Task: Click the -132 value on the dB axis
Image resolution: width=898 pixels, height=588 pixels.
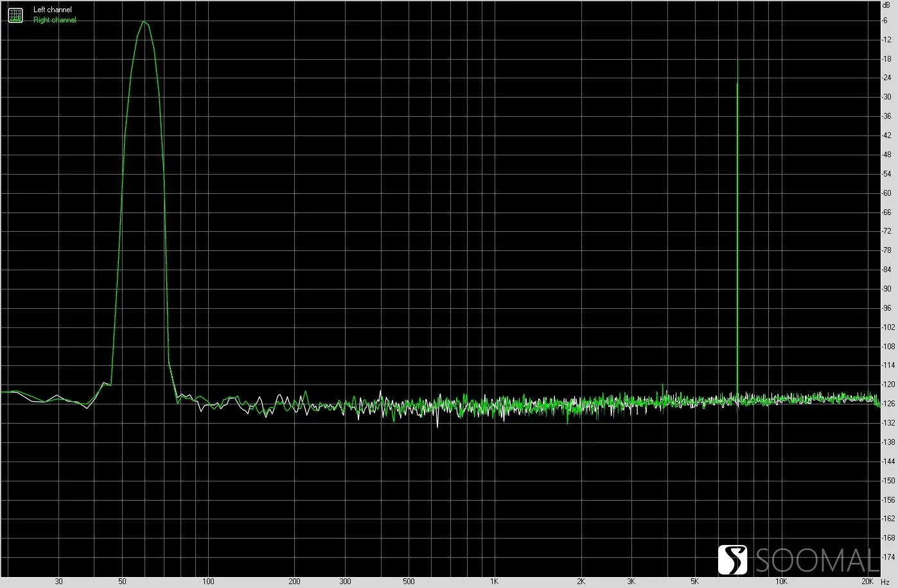Action: click(x=888, y=424)
